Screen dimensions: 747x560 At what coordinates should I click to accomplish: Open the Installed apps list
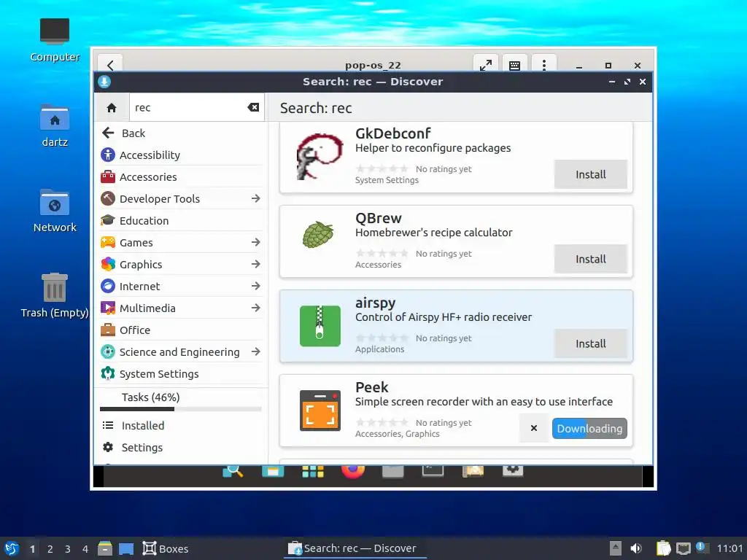181,425
